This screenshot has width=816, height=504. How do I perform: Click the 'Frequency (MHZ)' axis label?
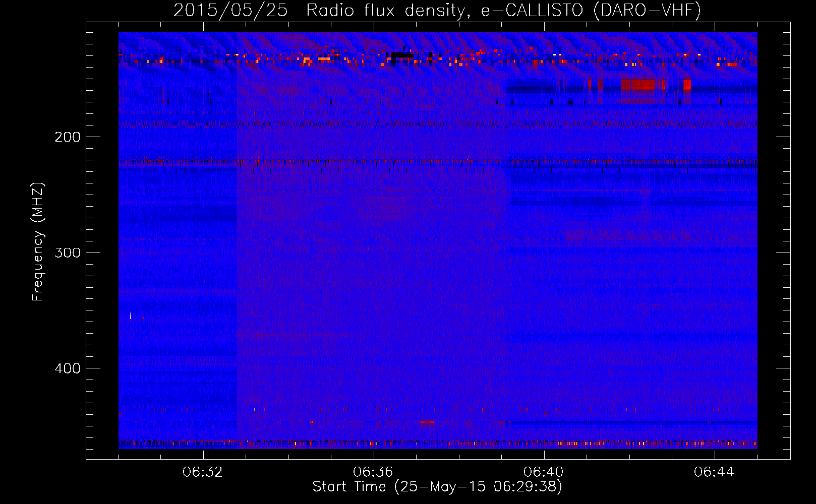38,242
